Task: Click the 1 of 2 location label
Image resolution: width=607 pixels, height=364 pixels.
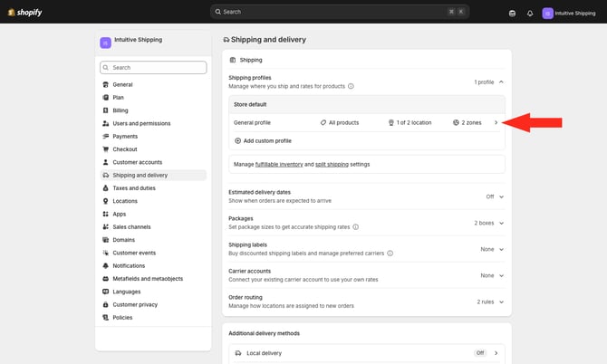Action: pyautogui.click(x=414, y=122)
